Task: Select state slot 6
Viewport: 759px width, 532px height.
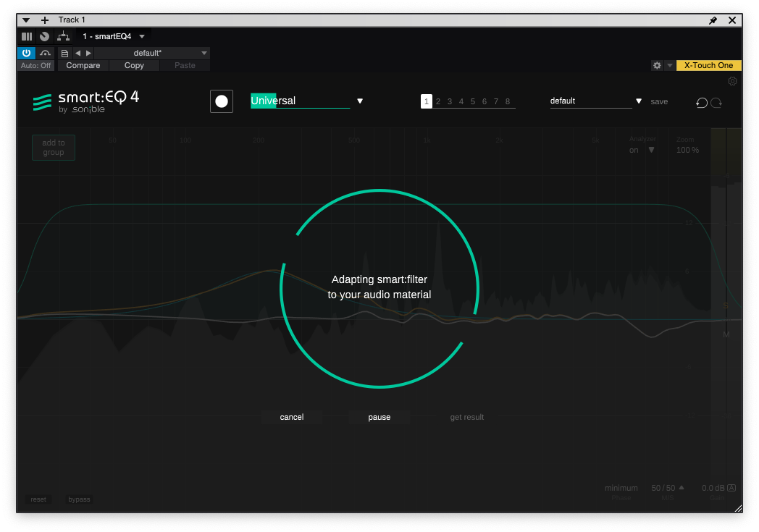Action: pos(485,101)
